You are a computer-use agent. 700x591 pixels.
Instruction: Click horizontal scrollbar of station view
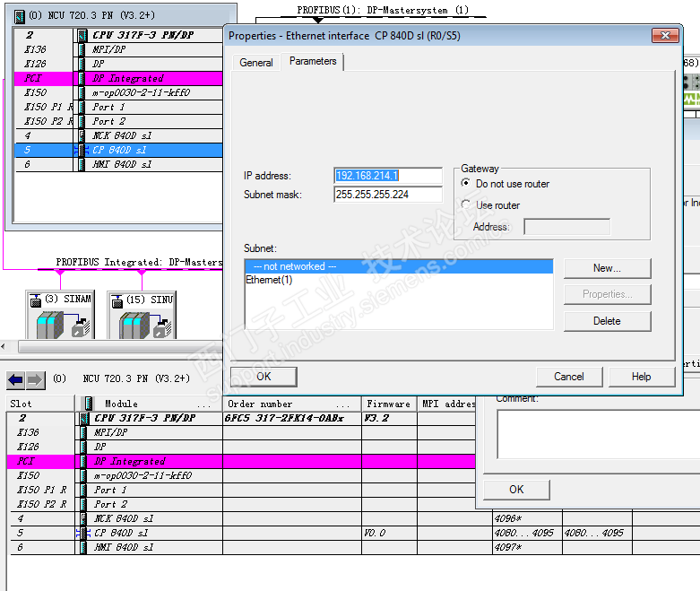(120, 346)
